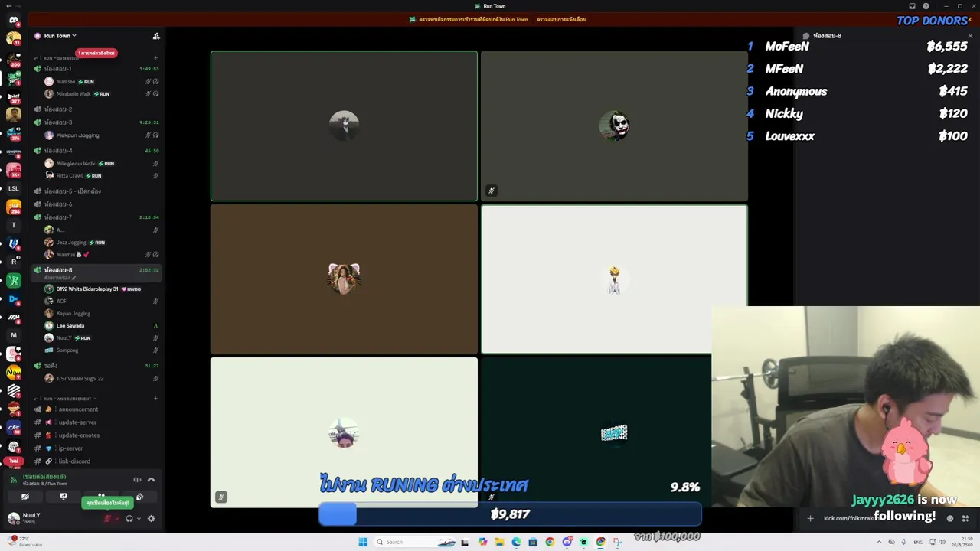
Task: Toggle camera in voice controls panel
Action: coord(25,497)
